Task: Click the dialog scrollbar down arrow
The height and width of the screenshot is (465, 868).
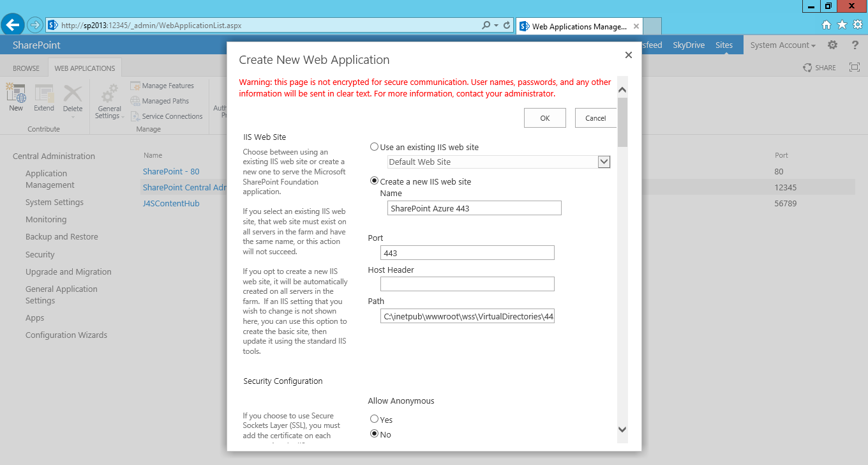Action: (x=623, y=430)
